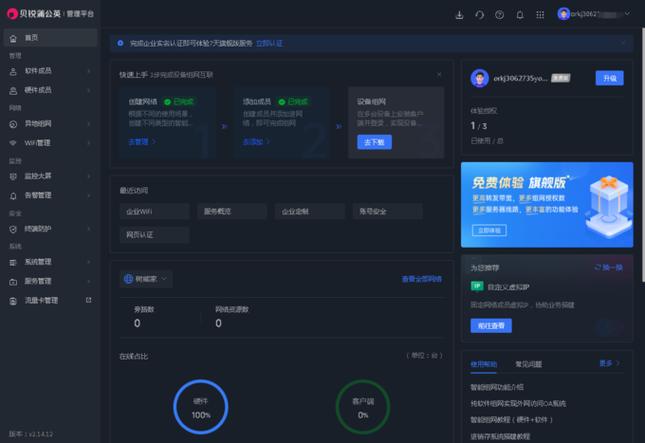645x443 pixels.
Task: Click the 升级 upgrade button
Action: click(610, 78)
